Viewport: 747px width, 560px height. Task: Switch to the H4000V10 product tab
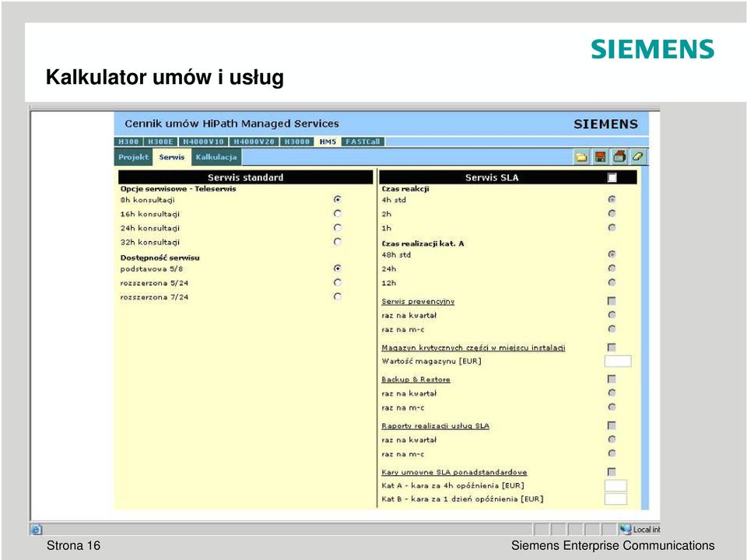click(203, 142)
